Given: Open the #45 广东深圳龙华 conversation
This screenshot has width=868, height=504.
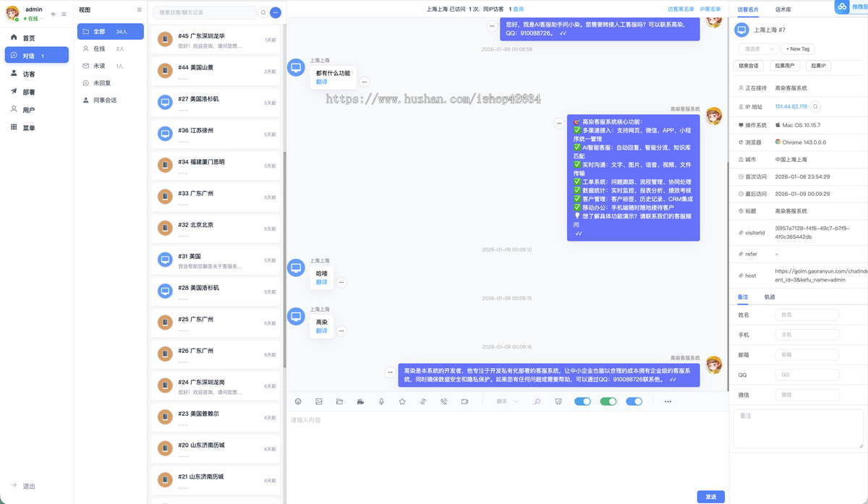Looking at the screenshot, I should (215, 40).
